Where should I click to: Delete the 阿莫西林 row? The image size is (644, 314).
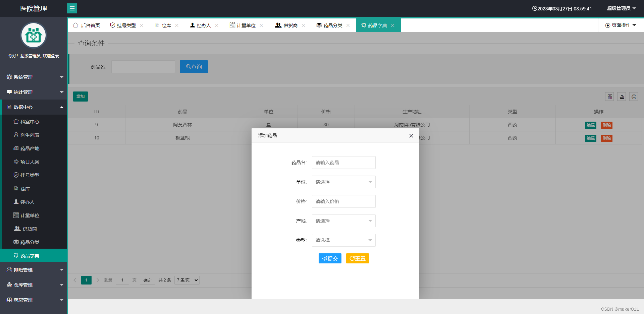pyautogui.click(x=607, y=125)
